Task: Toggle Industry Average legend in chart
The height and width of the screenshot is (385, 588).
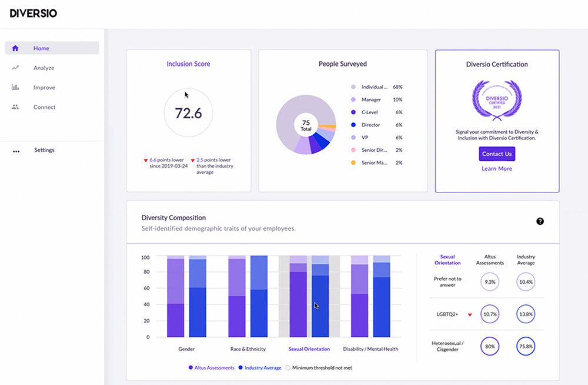Action: 261,368
